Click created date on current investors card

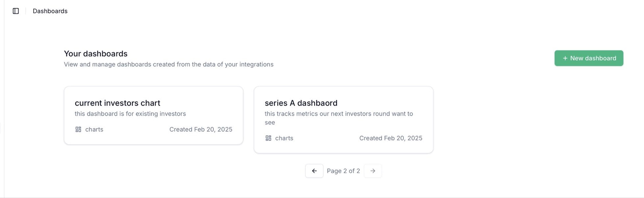tap(201, 129)
